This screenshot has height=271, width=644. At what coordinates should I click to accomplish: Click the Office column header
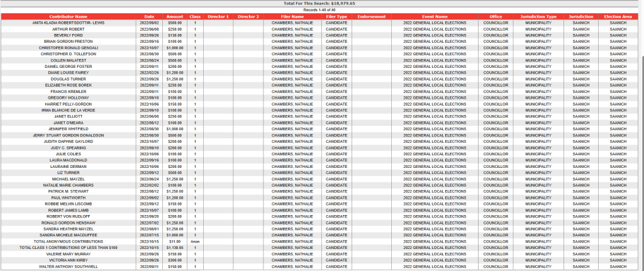point(496,16)
